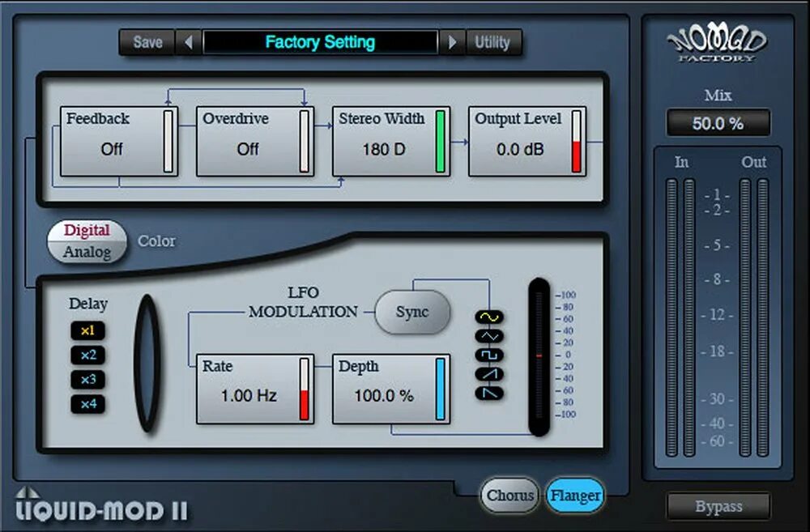Click the Output Level 0.0 dB value

pyautogui.click(x=520, y=149)
